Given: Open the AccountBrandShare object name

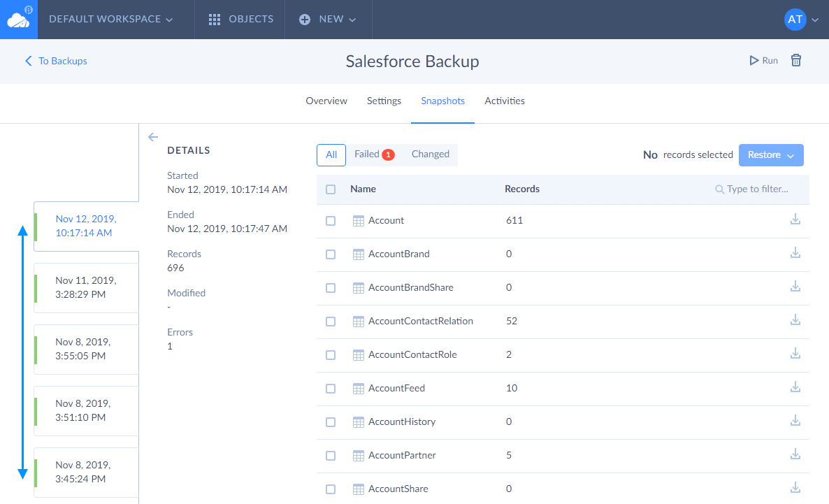Looking at the screenshot, I should (411, 288).
